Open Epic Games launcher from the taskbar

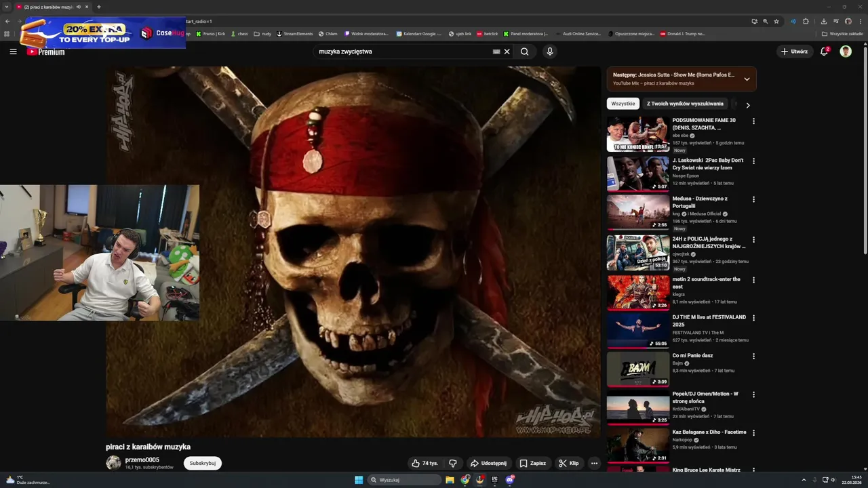point(494,480)
